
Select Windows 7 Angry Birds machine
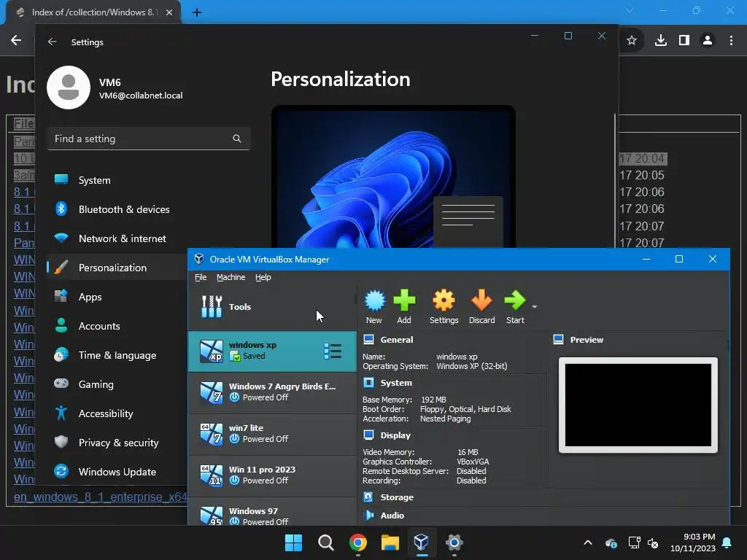pyautogui.click(x=272, y=392)
